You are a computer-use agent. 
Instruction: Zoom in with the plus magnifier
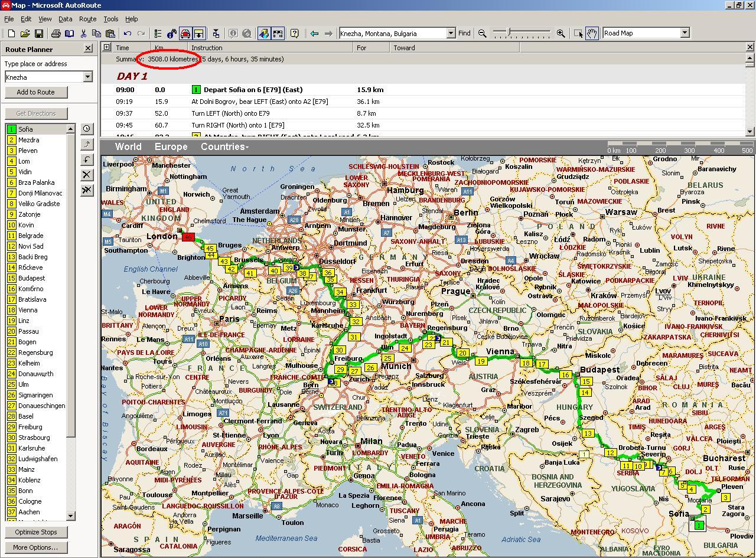(x=561, y=34)
